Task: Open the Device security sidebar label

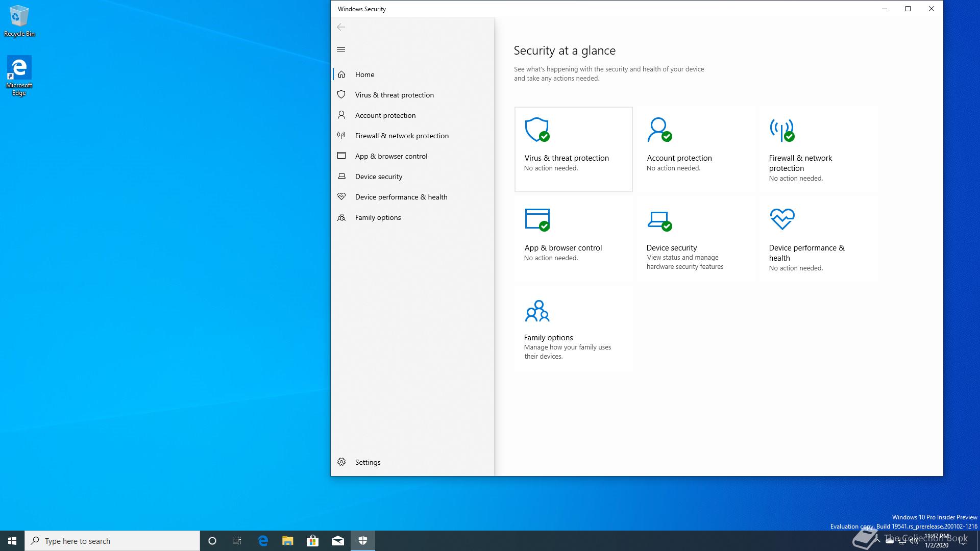Action: pos(379,177)
